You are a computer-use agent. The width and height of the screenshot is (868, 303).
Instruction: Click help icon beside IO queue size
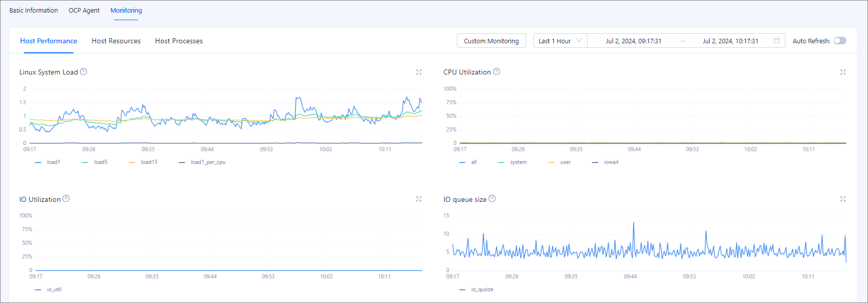(x=492, y=199)
